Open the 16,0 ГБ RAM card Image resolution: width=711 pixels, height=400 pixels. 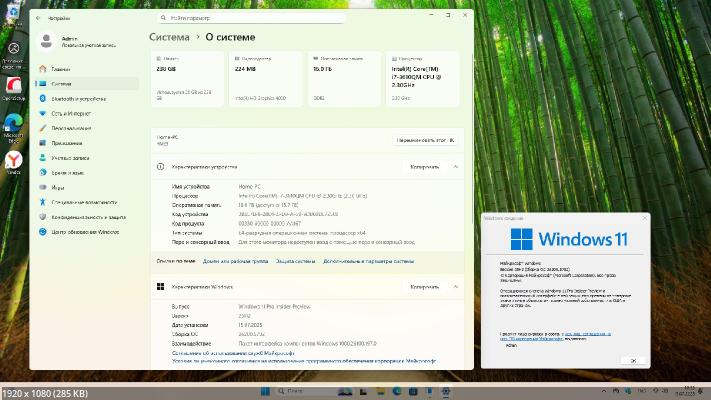tap(344, 79)
